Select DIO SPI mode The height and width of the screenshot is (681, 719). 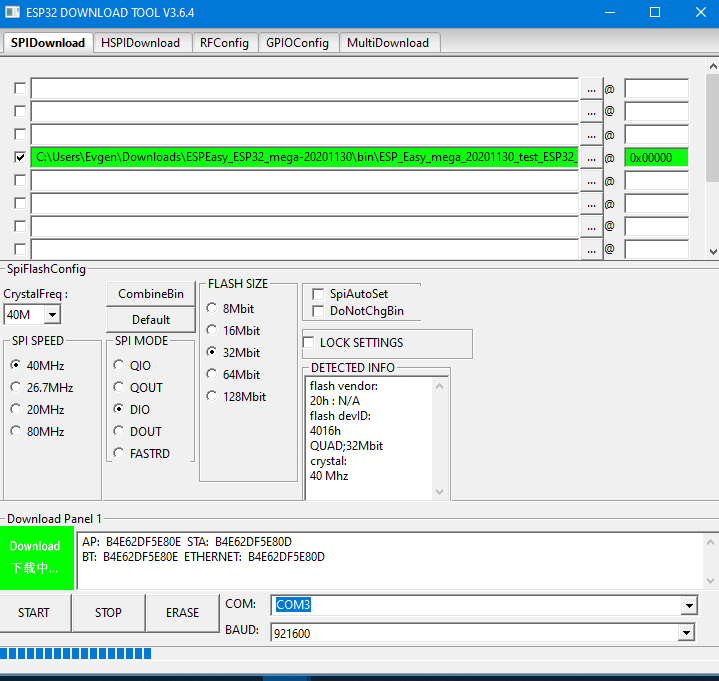tap(132, 410)
